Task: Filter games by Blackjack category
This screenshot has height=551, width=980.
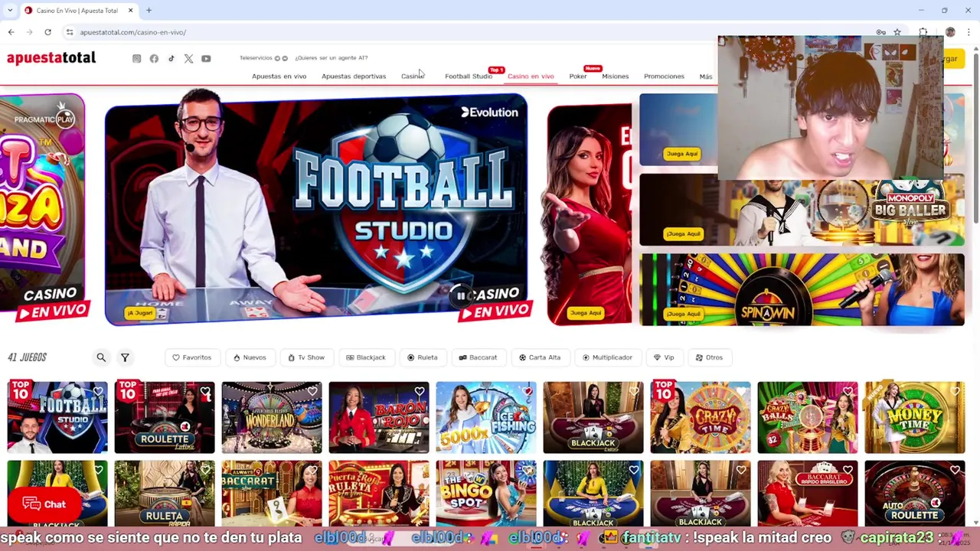Action: pos(365,357)
